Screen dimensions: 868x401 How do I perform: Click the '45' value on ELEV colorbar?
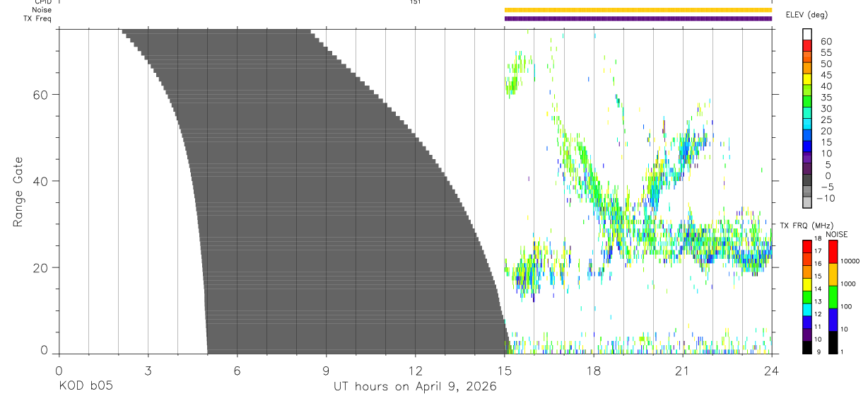click(826, 75)
